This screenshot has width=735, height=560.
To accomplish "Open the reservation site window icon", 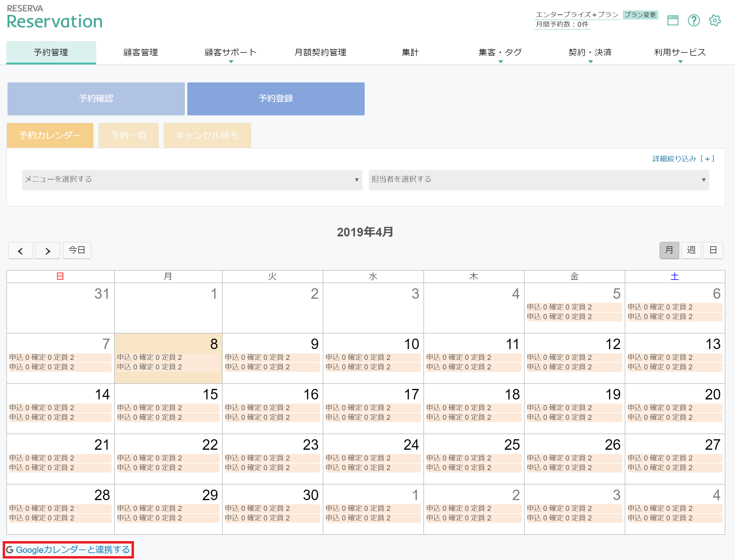I will point(673,20).
